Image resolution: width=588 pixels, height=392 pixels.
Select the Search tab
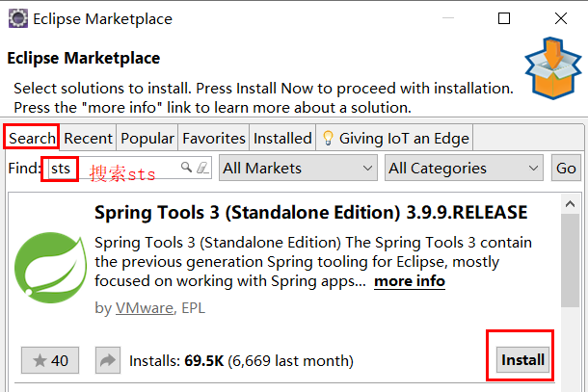32,138
